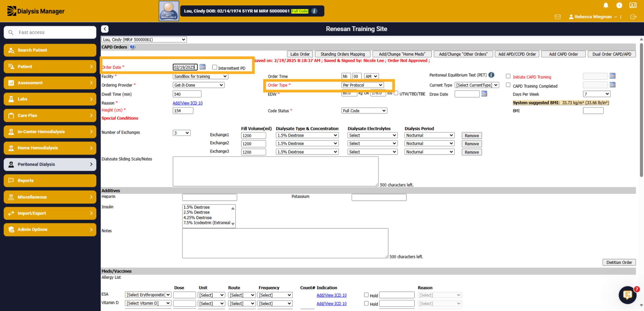Image resolution: width=644 pixels, height=311 pixels.
Task: Check the Initiate CAPD Training box
Action: click(508, 76)
